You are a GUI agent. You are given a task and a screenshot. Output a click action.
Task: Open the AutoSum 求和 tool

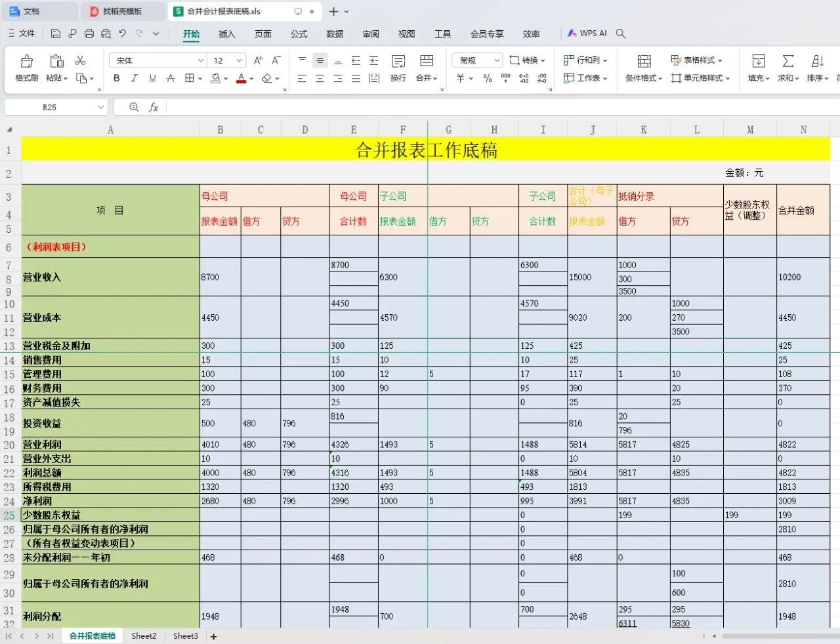pyautogui.click(x=788, y=68)
